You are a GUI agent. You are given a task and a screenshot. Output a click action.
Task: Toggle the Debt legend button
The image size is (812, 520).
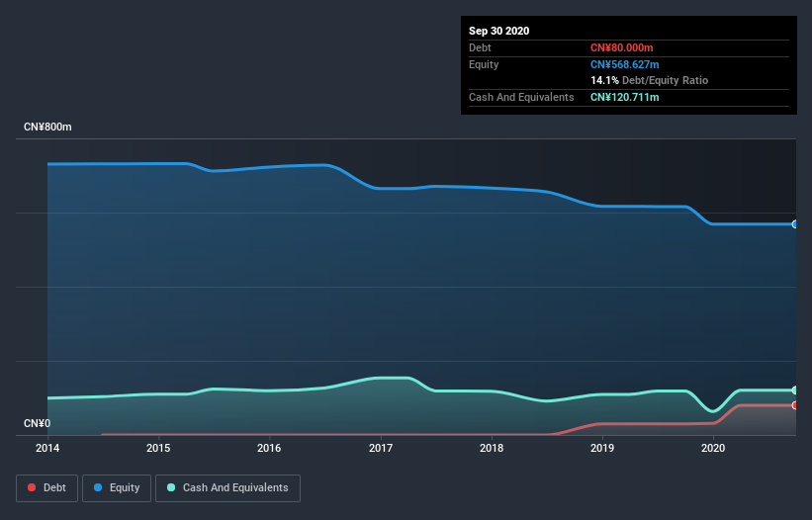coord(46,488)
